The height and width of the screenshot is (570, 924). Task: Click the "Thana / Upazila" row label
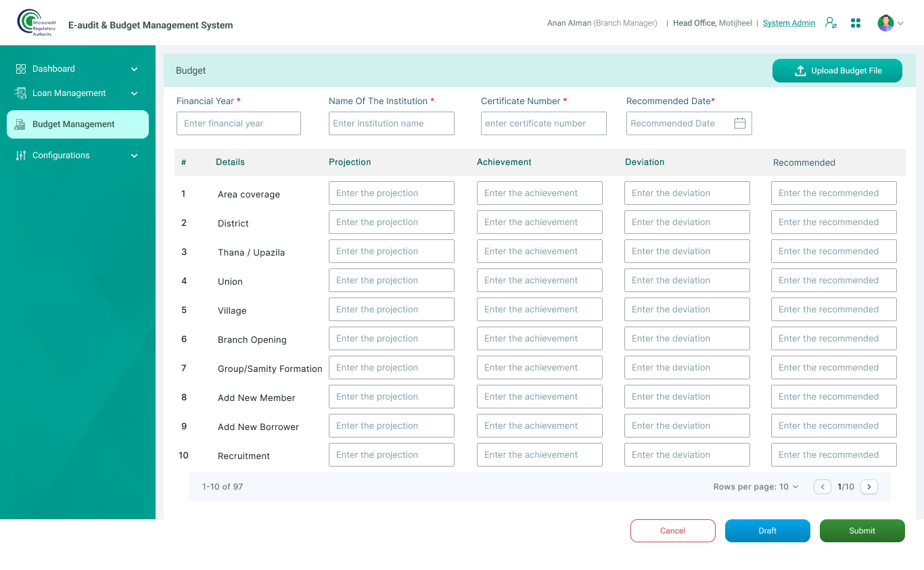[x=251, y=253]
